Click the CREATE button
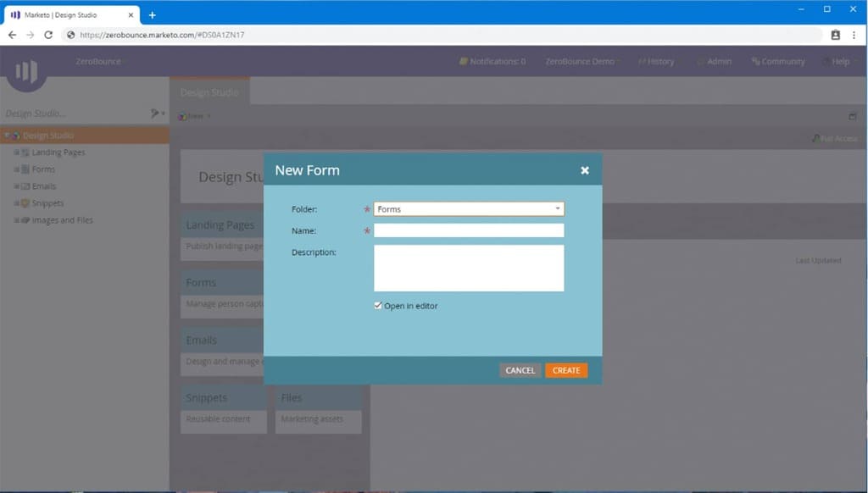 pyautogui.click(x=566, y=370)
